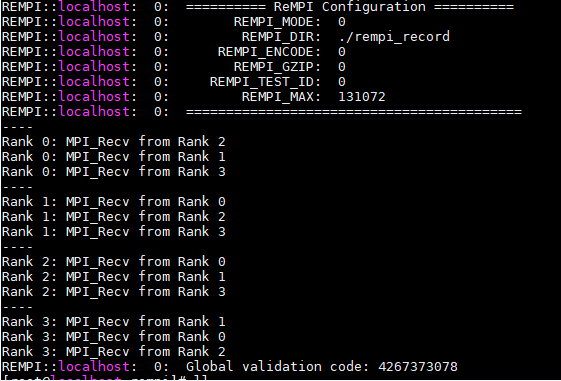Click the line Rank 0 MPI_Recv from Rank 3
The height and width of the screenshot is (381, 561).
[113, 172]
